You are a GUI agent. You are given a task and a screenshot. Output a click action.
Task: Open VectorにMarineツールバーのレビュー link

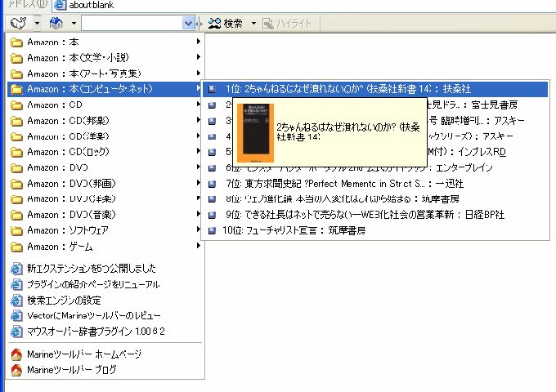[94, 315]
